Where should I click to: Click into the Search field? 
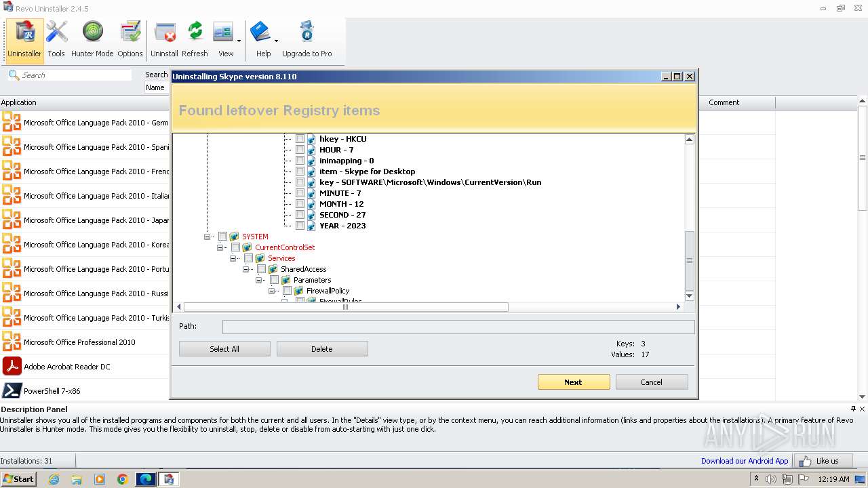(76, 75)
